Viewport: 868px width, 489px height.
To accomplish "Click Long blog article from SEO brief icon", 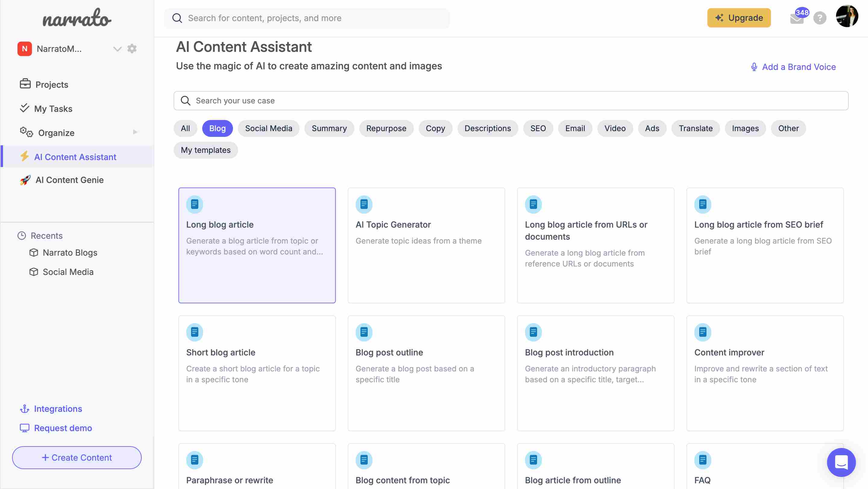I will pos(703,204).
